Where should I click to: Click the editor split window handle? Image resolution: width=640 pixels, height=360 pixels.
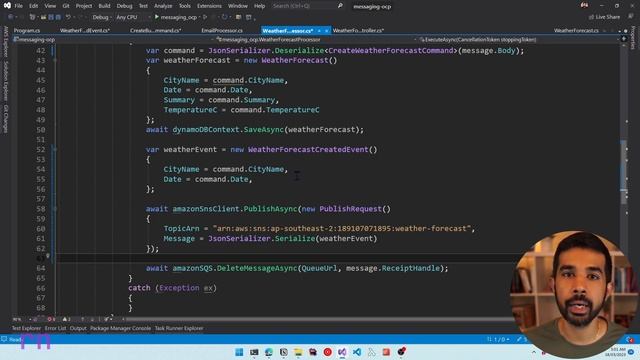coord(624,40)
